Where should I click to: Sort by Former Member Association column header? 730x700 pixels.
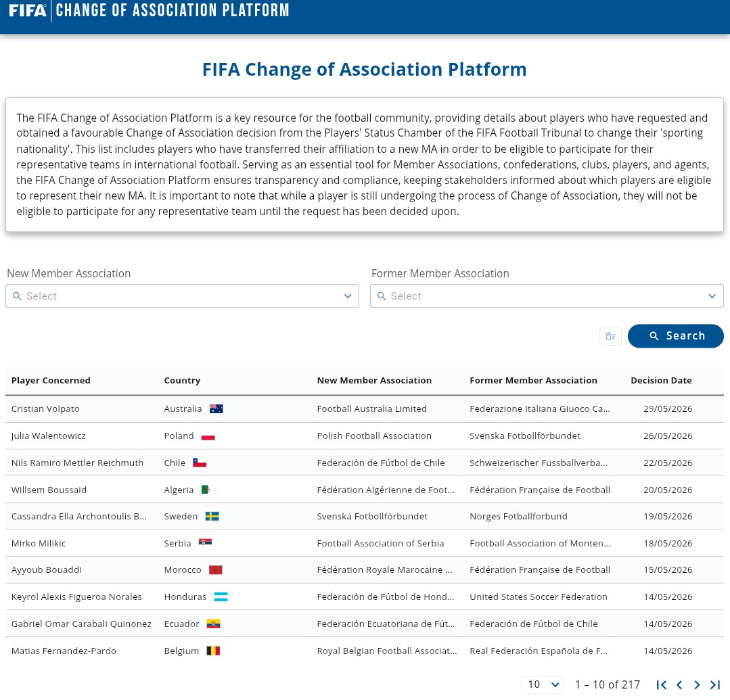coord(533,380)
